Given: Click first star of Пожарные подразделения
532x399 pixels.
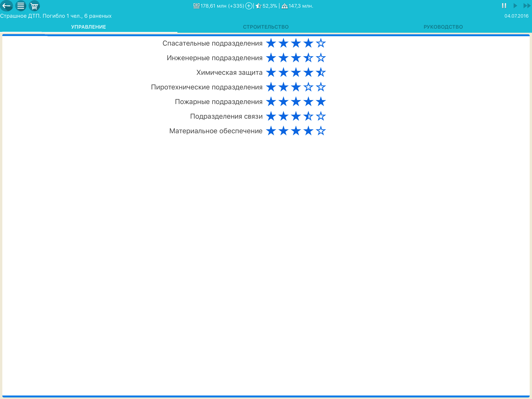Looking at the screenshot, I should pyautogui.click(x=271, y=102).
